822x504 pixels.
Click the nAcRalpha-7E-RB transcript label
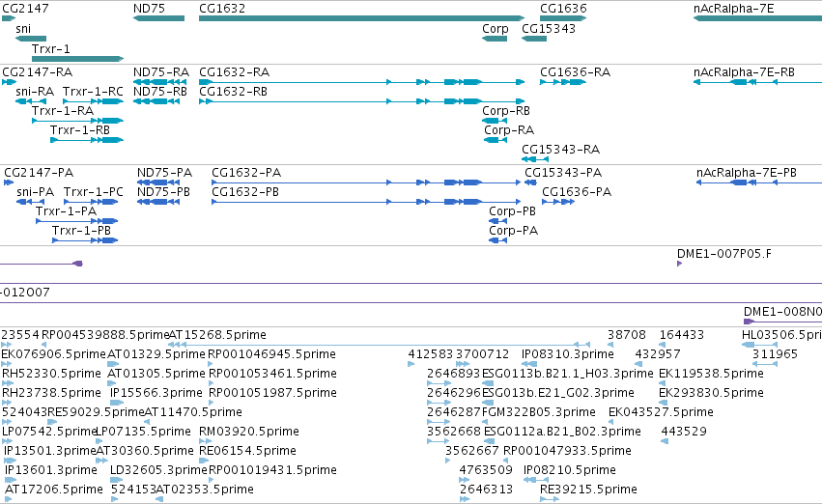[x=744, y=72]
